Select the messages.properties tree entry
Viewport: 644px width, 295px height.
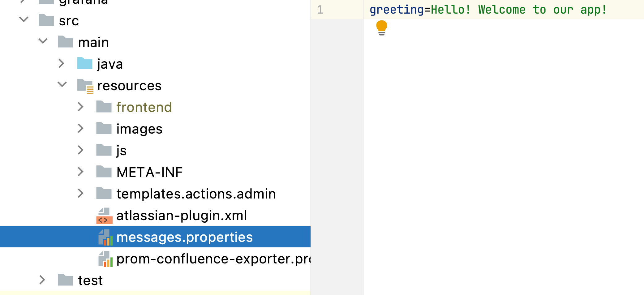click(155, 237)
